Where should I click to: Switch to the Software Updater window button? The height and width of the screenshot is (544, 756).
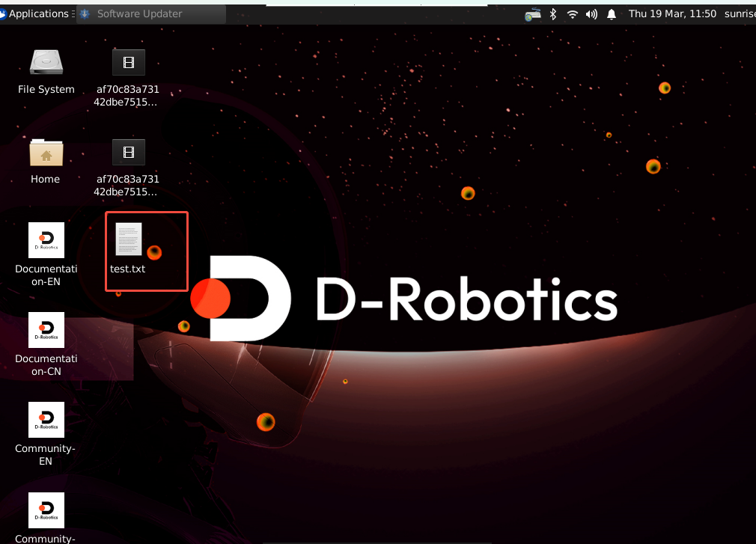pos(151,14)
